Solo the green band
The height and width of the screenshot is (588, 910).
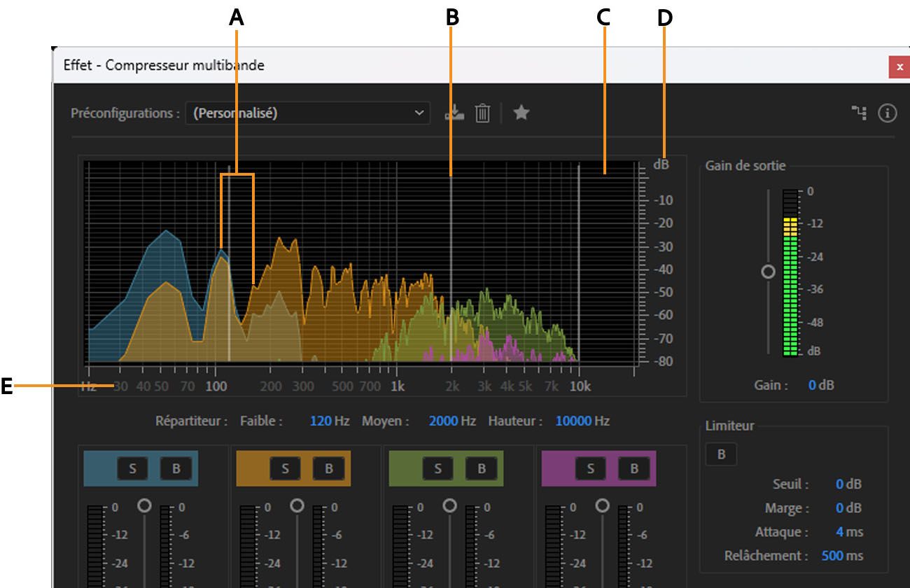(x=437, y=469)
